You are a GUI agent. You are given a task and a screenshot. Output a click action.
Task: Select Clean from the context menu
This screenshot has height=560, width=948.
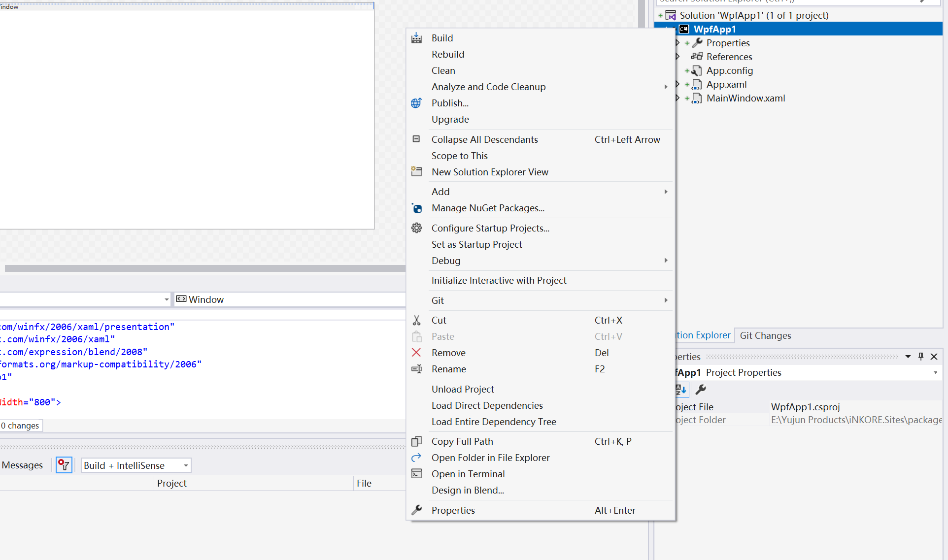click(x=540, y=70)
